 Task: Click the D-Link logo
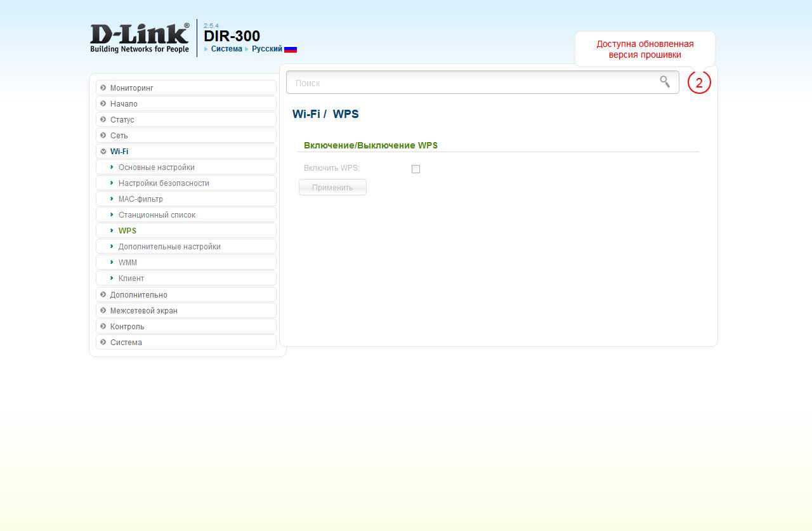[140, 38]
